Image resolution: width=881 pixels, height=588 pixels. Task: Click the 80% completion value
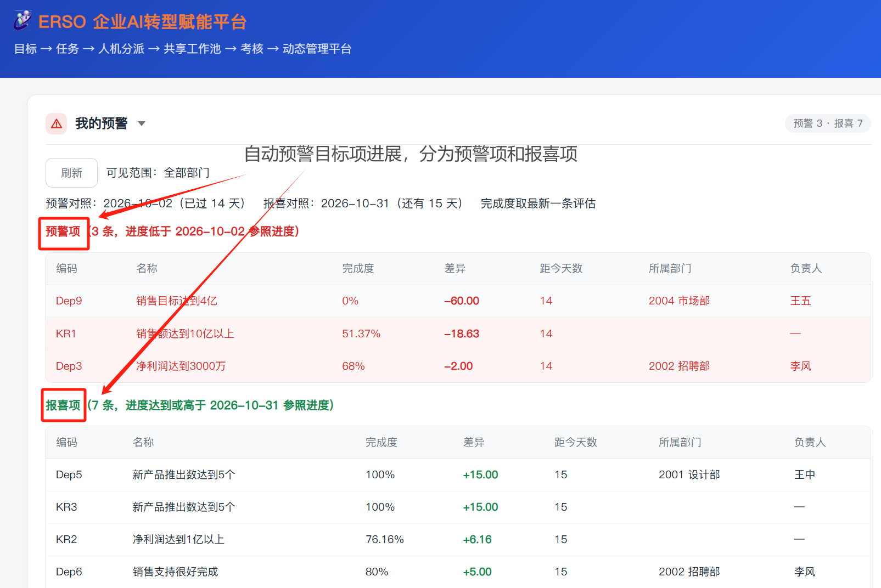click(x=377, y=572)
